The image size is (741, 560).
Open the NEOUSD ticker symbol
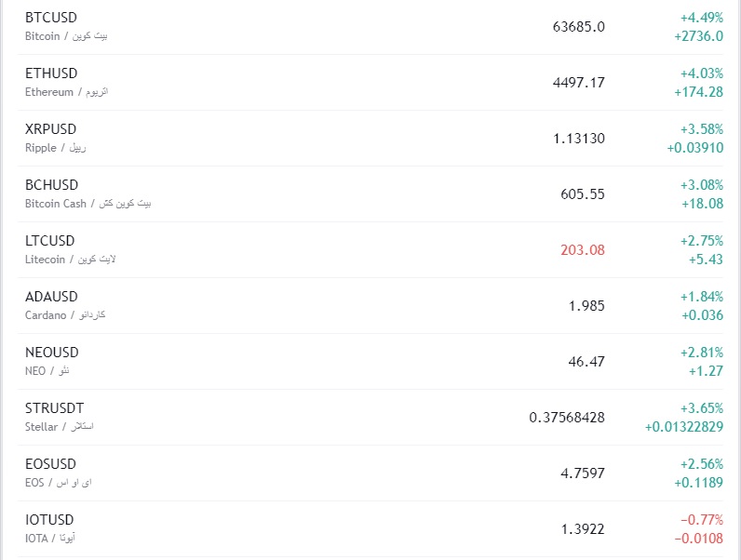coord(51,353)
